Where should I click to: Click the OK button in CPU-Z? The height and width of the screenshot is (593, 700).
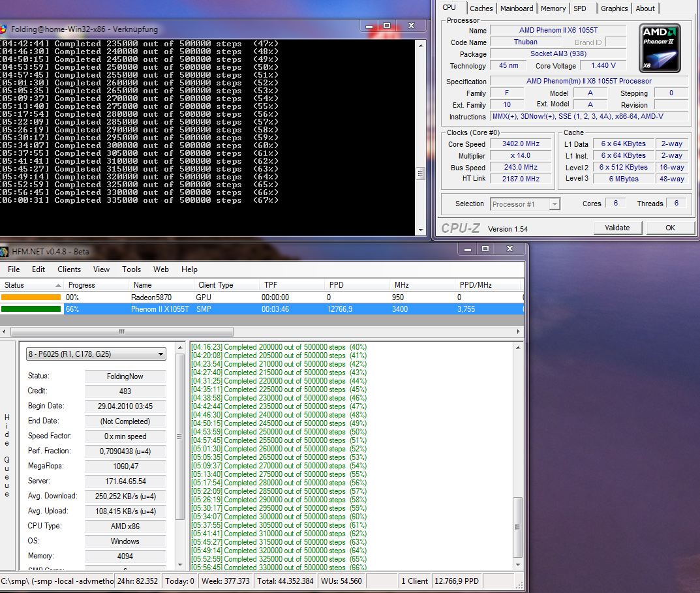pos(670,228)
